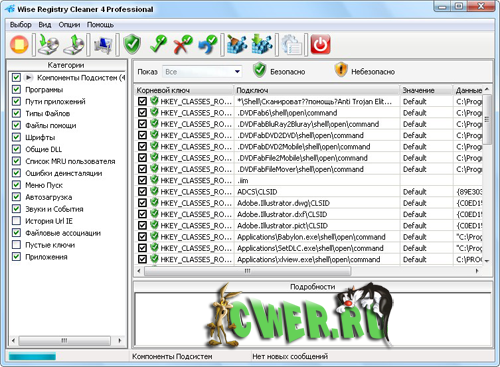The width and height of the screenshot is (500, 367).
Task: Click the blue arrow invert selection icon
Action: click(207, 44)
